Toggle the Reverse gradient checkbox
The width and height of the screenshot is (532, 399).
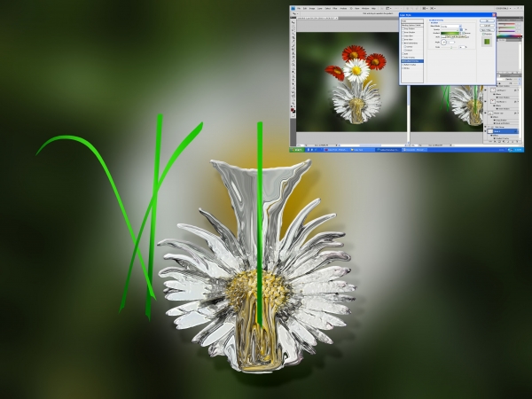[463, 34]
